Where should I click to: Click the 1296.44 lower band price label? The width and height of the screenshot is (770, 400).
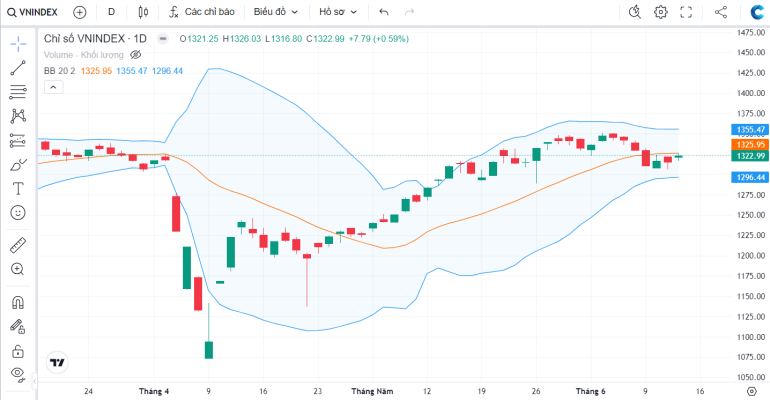750,177
